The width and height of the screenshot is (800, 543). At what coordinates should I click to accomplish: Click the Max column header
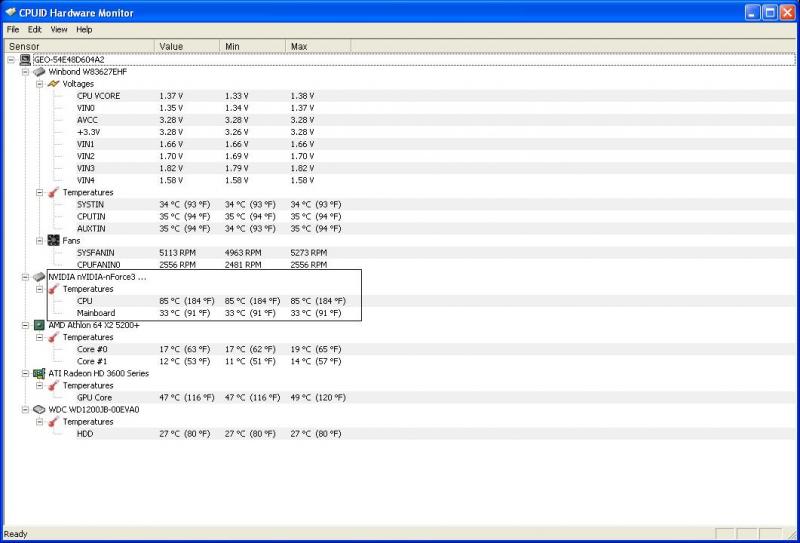click(318, 46)
